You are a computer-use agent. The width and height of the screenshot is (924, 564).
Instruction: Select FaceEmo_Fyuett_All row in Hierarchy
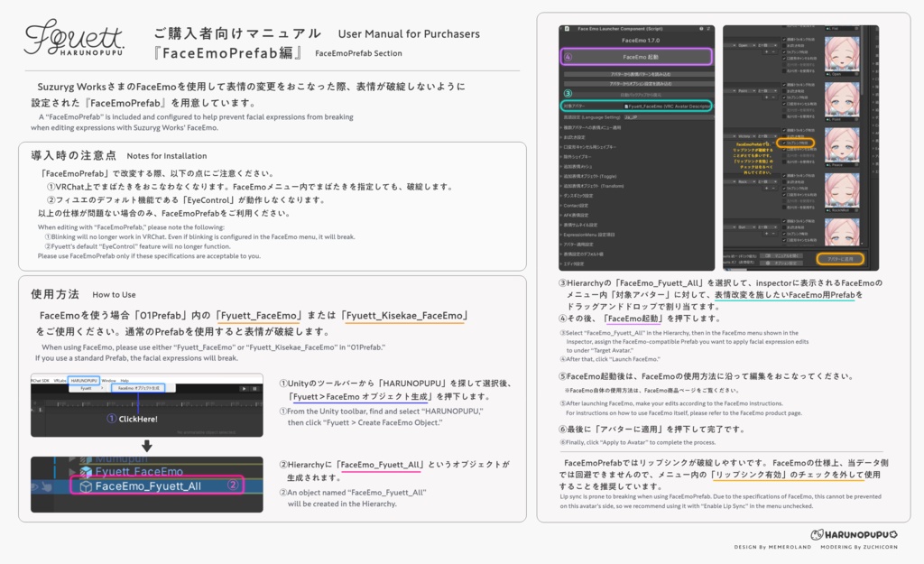[147, 486]
